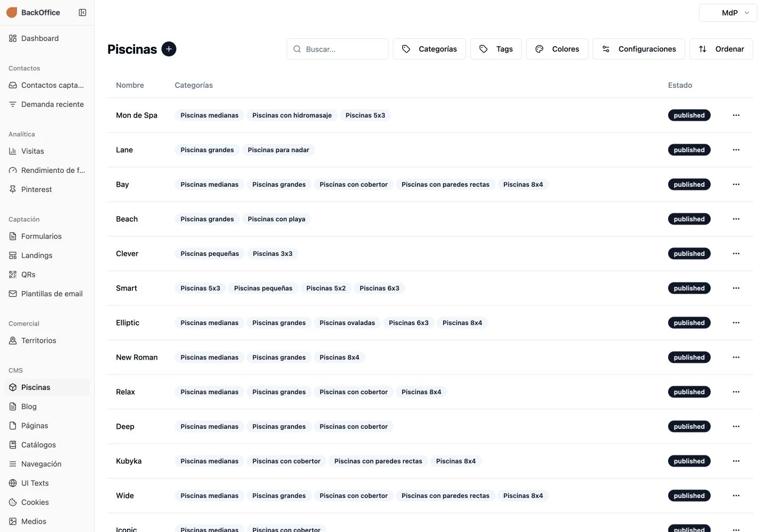Open the row actions menu for Elliptic

(736, 322)
